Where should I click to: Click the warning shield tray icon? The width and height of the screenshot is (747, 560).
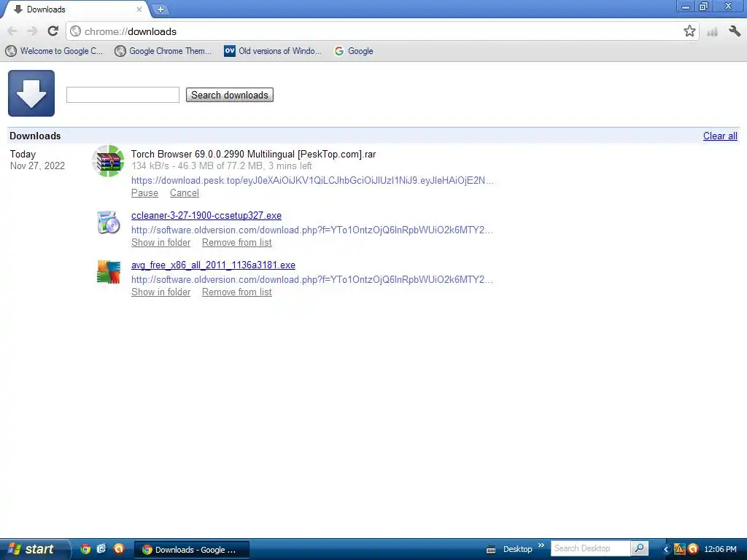tap(679, 549)
